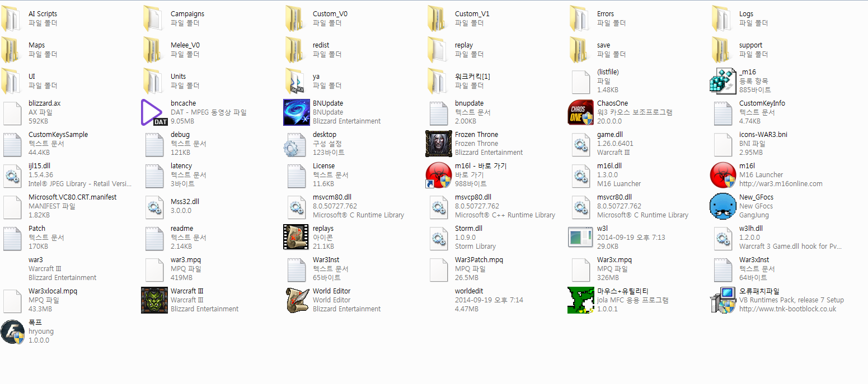
Task: Select the w3l file thumbnail
Action: coord(580,238)
